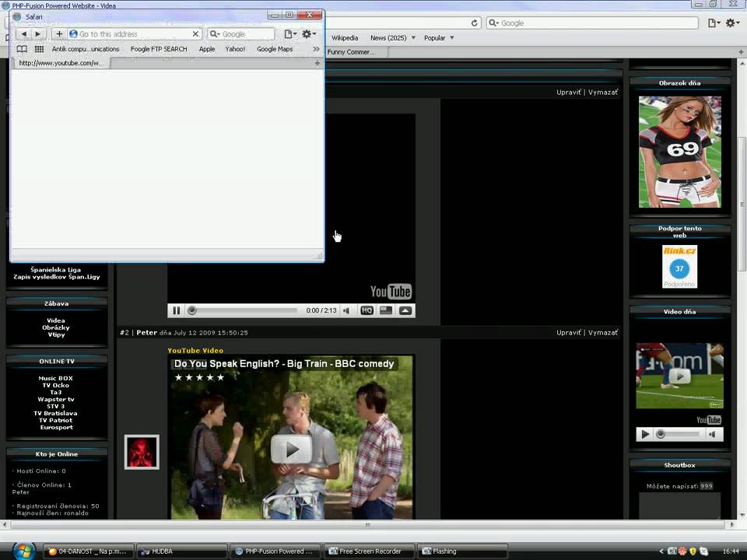Open Eurosport in ONLINE TV

pyautogui.click(x=56, y=427)
